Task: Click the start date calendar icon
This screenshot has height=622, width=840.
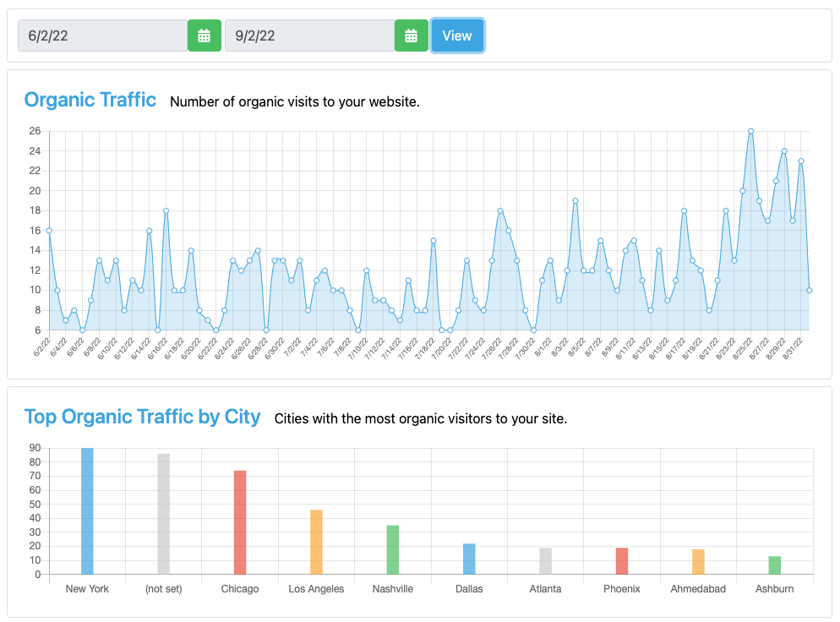Action: coord(204,35)
